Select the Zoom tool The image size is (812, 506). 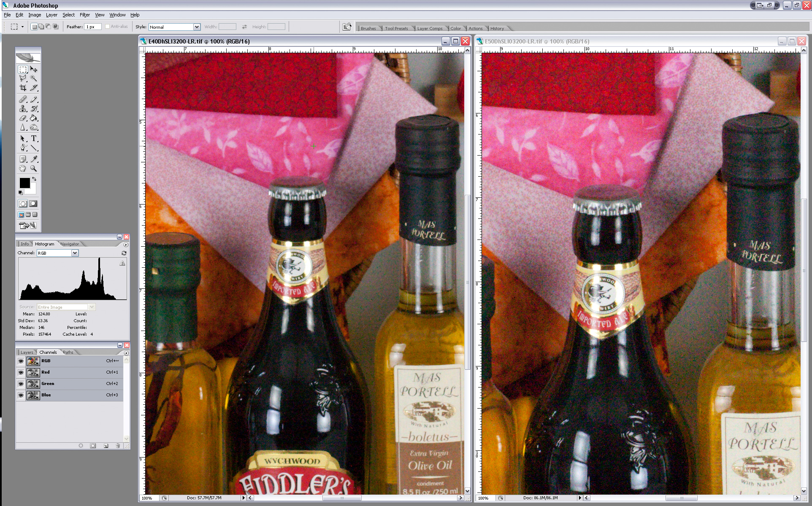click(34, 168)
